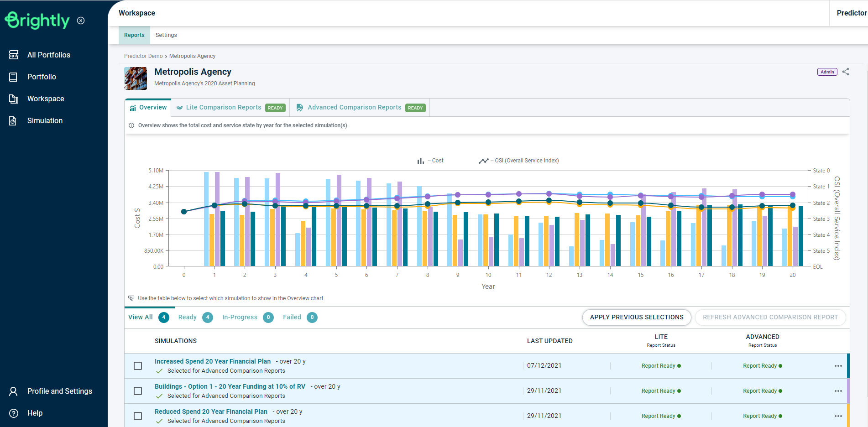
Task: Open Increased Spend 20 Year Financial Plan link
Action: click(213, 361)
